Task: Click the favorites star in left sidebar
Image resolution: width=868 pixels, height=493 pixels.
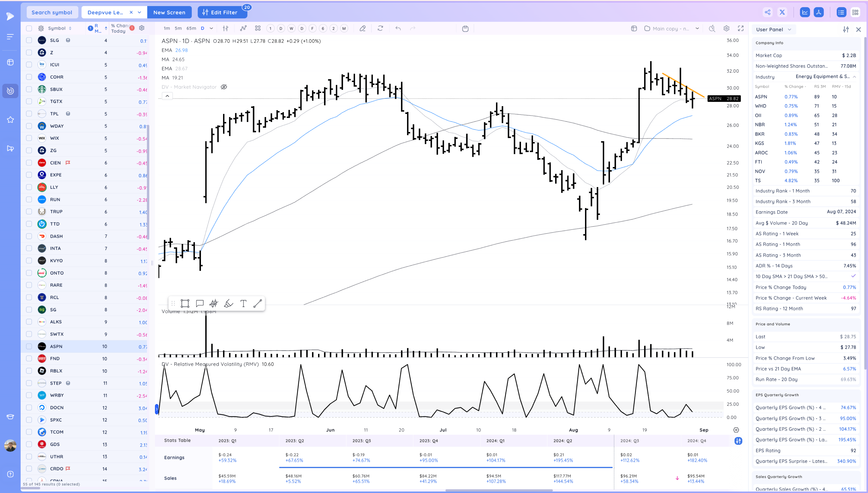Action: point(10,120)
